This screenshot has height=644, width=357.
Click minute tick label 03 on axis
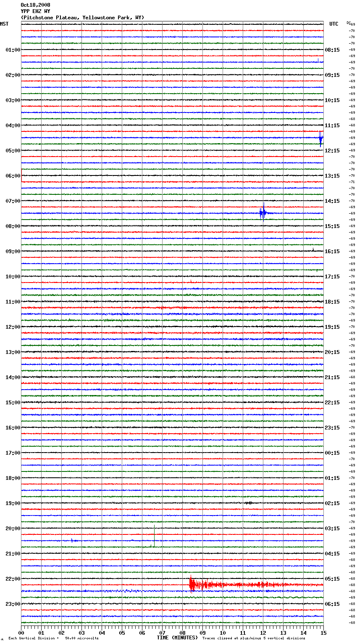[x=81, y=633]
